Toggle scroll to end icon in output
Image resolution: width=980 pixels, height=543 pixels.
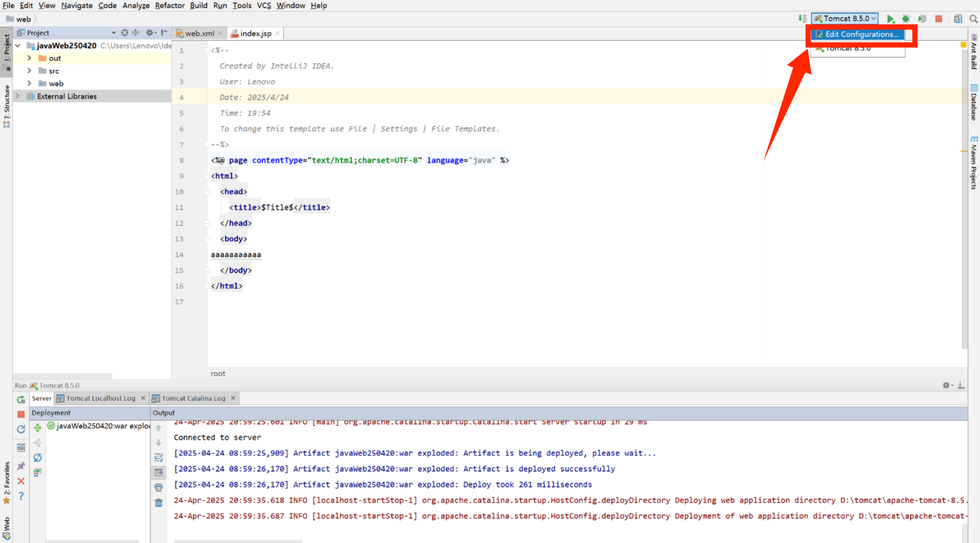[x=159, y=473]
